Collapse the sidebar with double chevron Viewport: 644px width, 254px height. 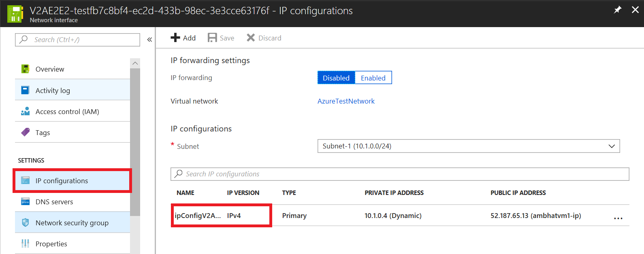pyautogui.click(x=149, y=40)
